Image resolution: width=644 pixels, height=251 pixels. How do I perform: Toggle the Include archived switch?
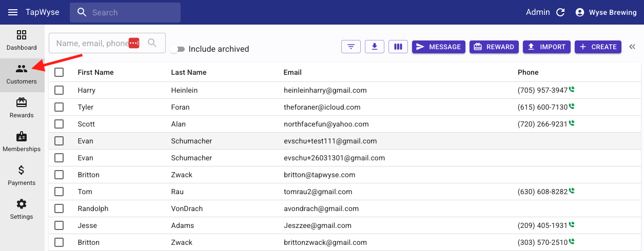tap(178, 49)
